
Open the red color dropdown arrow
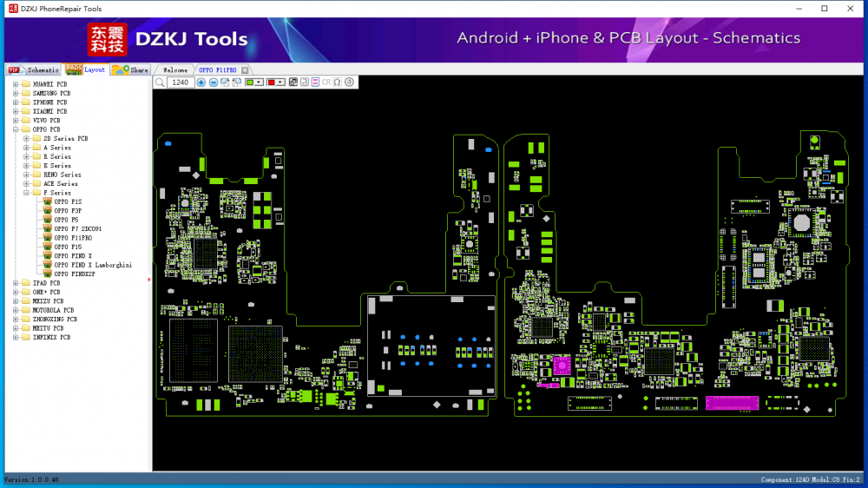[x=281, y=82]
